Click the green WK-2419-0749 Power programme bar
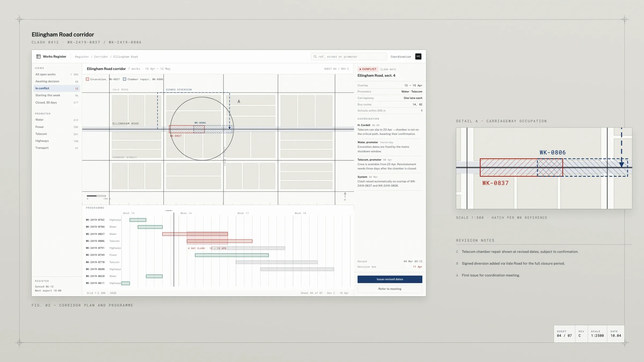 pyautogui.click(x=232, y=255)
